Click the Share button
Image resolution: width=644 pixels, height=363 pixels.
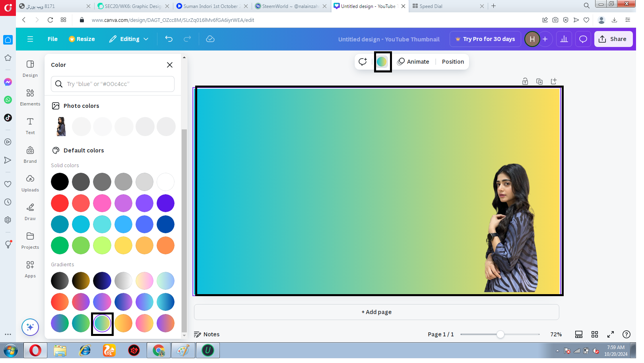coord(613,39)
